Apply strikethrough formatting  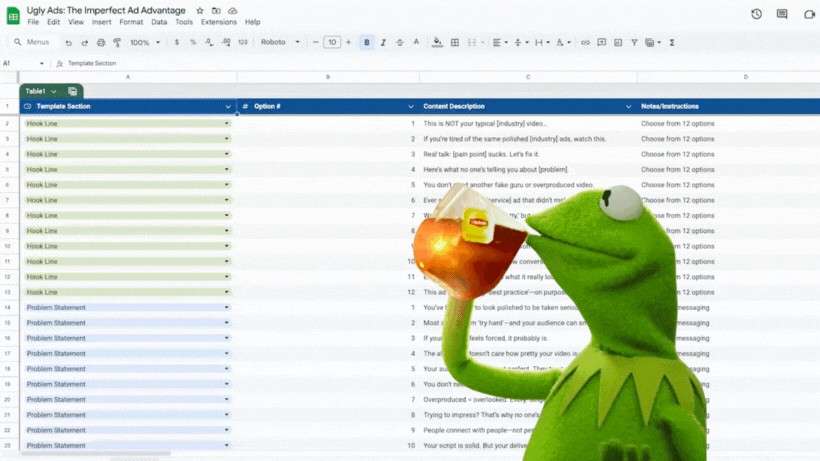(x=400, y=42)
